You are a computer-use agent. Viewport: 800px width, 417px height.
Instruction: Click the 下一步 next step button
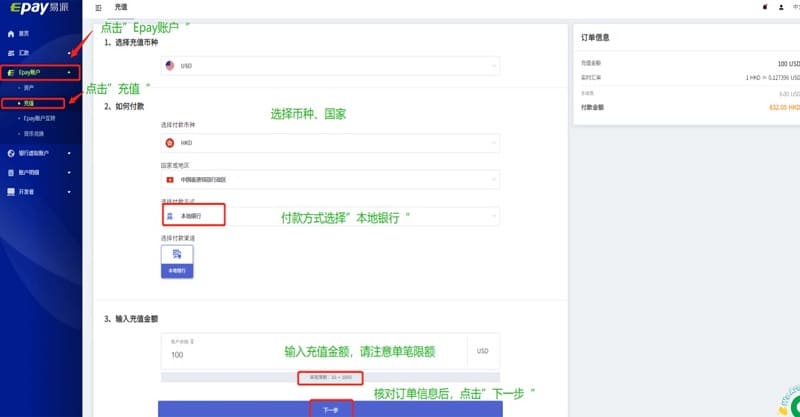[330, 409]
